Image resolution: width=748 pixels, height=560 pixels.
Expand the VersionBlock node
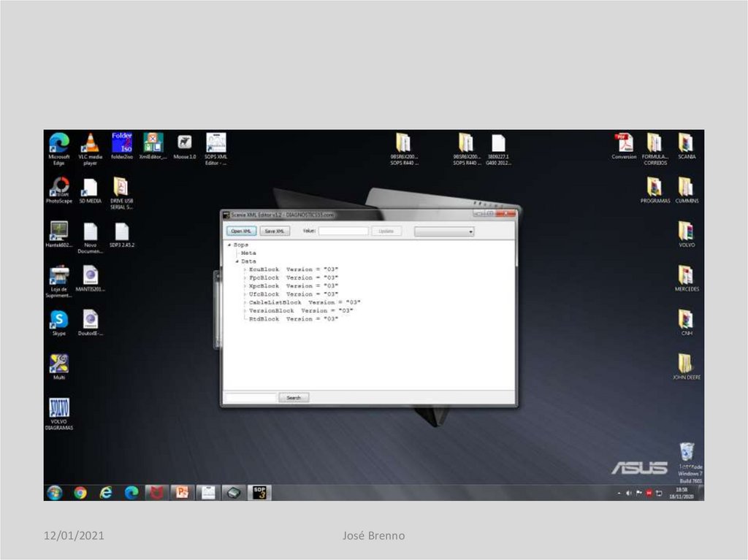[x=245, y=310]
